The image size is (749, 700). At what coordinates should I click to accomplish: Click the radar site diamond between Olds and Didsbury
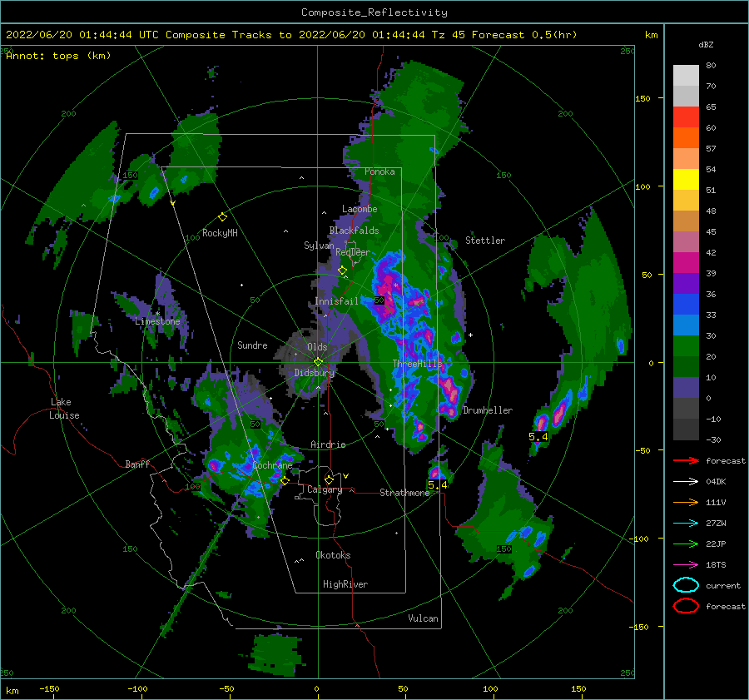coord(318,362)
